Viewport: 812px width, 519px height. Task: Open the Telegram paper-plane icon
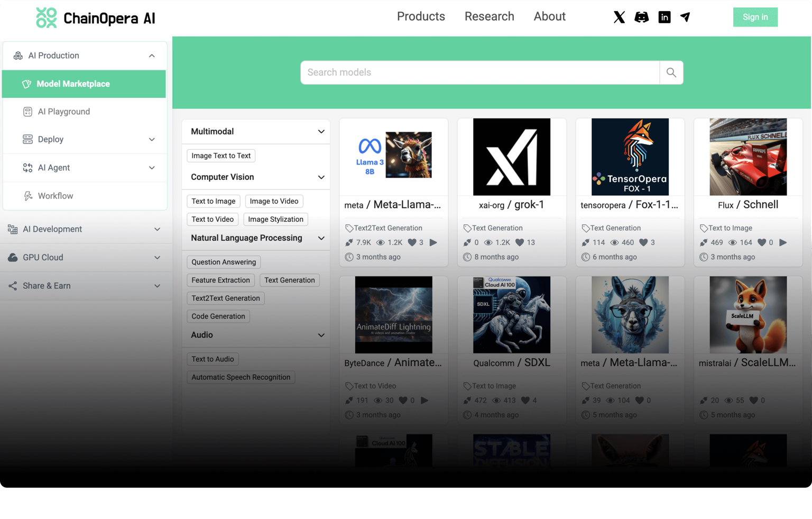tap(685, 17)
